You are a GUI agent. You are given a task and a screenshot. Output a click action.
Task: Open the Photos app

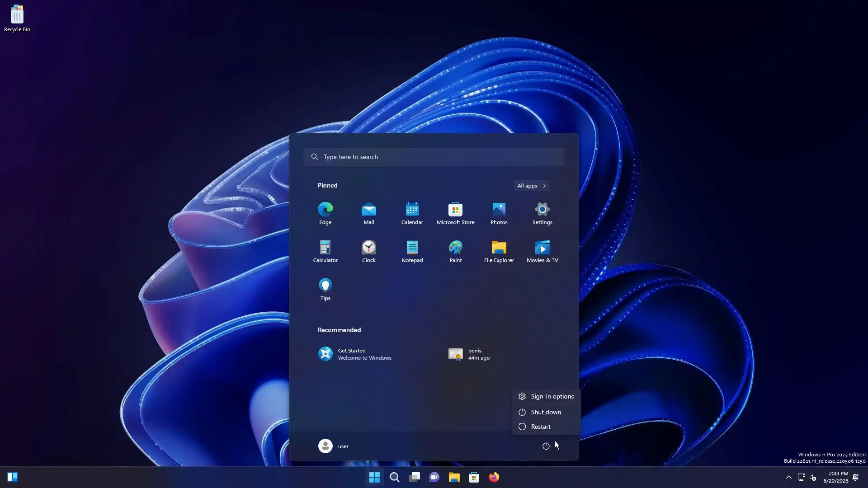[x=499, y=213]
